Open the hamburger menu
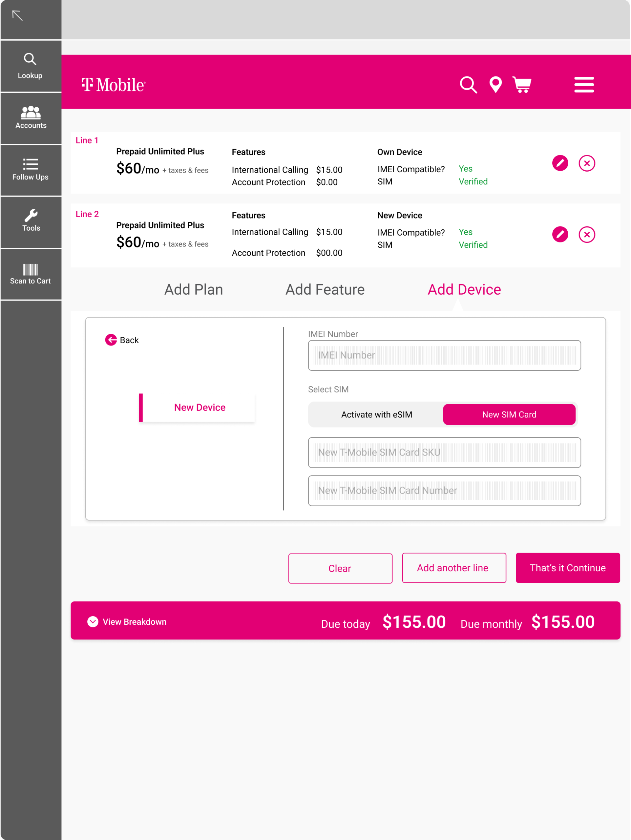 [583, 84]
